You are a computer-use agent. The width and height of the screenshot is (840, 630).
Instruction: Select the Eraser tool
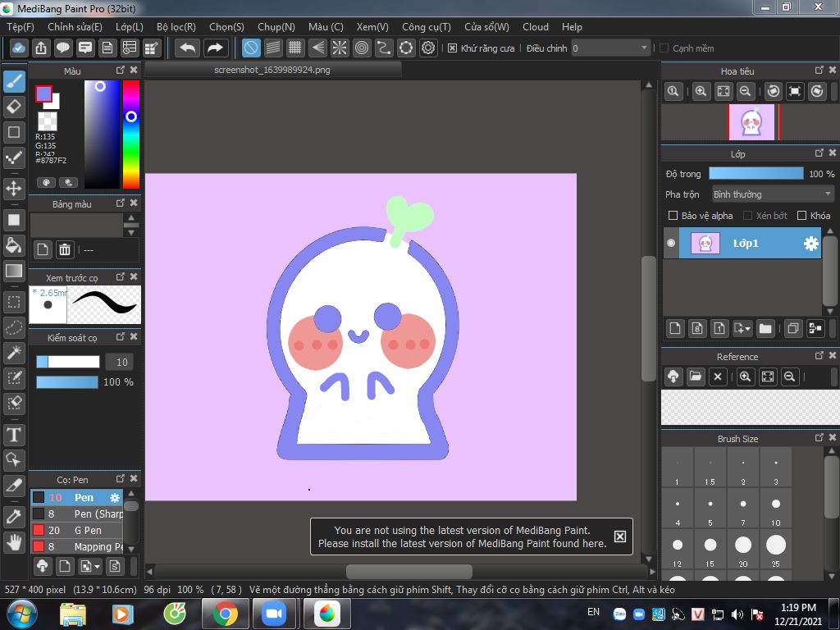(15, 107)
